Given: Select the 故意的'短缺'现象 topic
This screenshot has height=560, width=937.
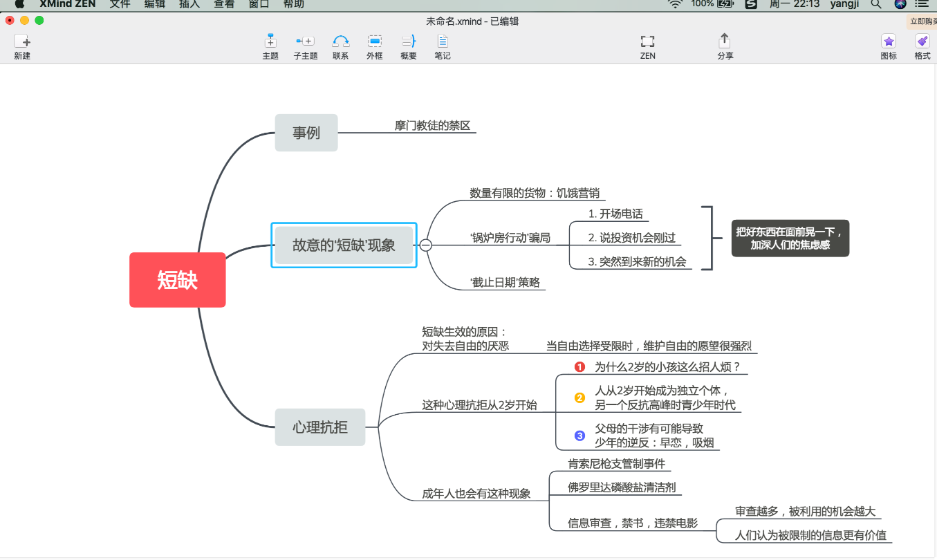Looking at the screenshot, I should click(x=344, y=245).
